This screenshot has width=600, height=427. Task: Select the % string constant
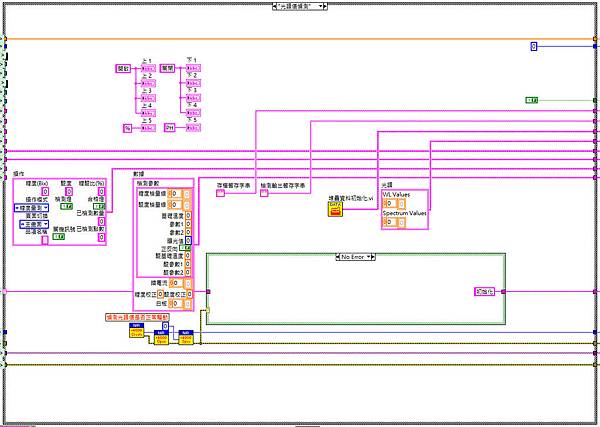tap(127, 128)
